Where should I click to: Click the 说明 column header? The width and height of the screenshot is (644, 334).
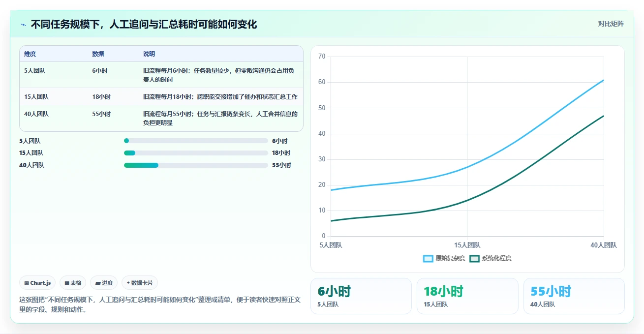coord(149,54)
